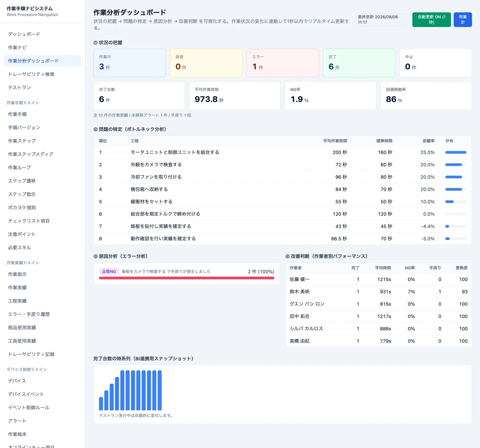Open 作業ナビ in the sidebar
Image resolution: width=480 pixels, height=448 pixels.
43,48
